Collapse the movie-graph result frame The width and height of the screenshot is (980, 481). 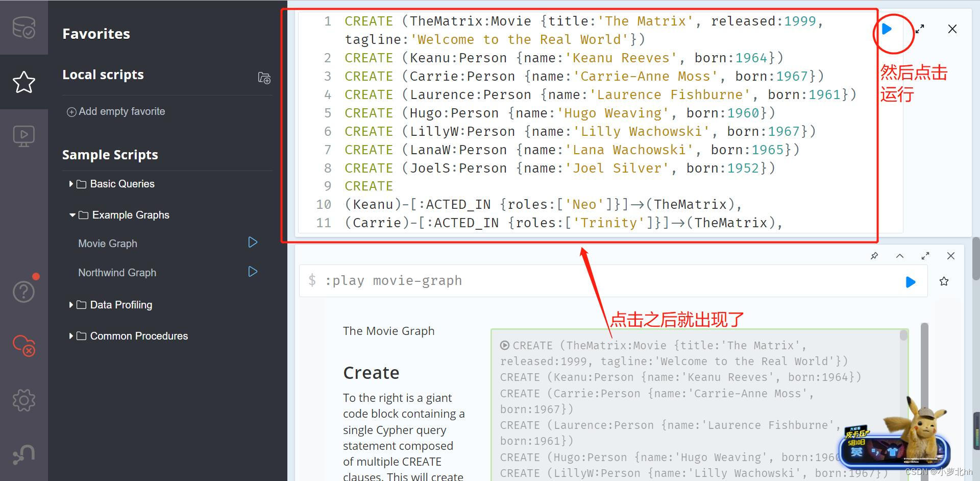click(x=900, y=256)
